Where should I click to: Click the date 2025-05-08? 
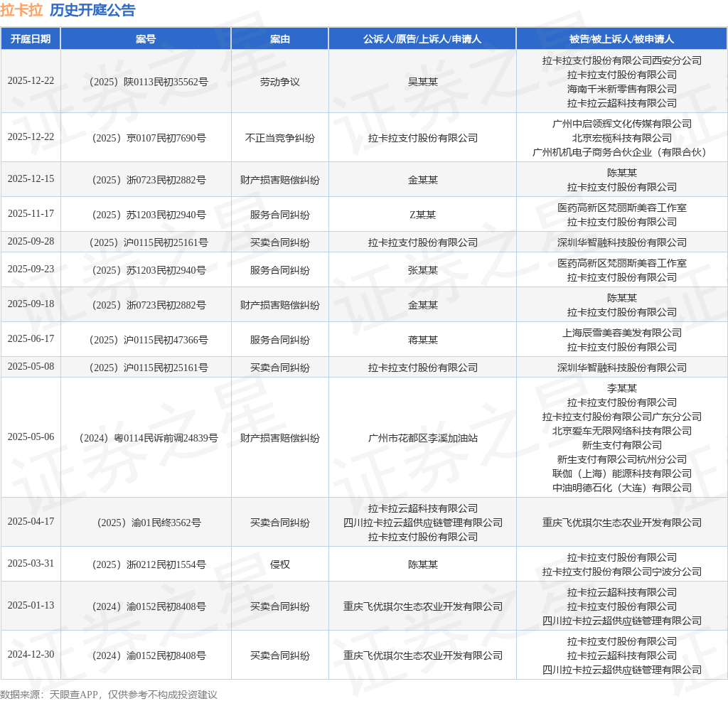[31, 367]
